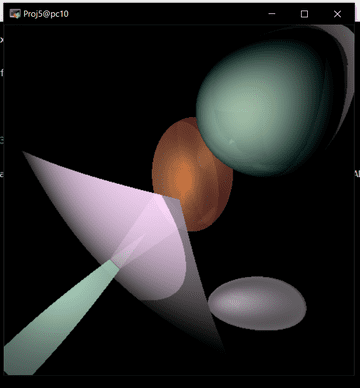Minimize the Proj5@pc10 window

272,14
